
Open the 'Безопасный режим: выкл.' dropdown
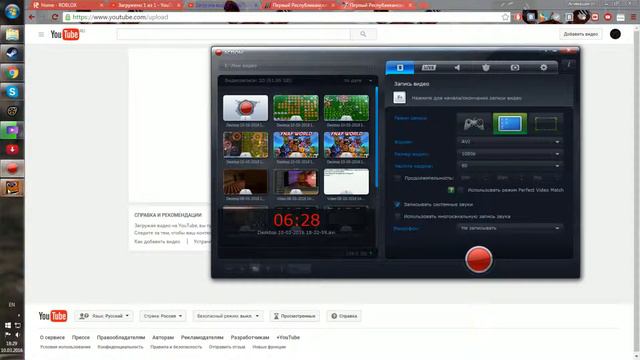228,316
